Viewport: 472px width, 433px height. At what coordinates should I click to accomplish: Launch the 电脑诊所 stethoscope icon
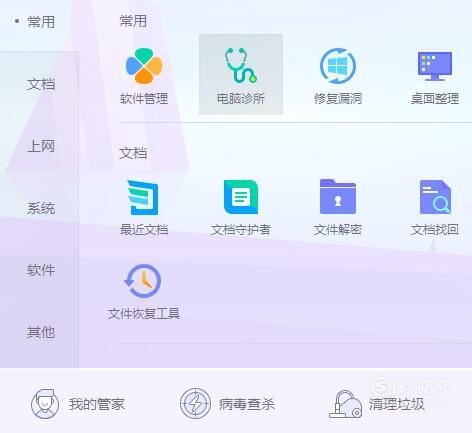tap(241, 65)
